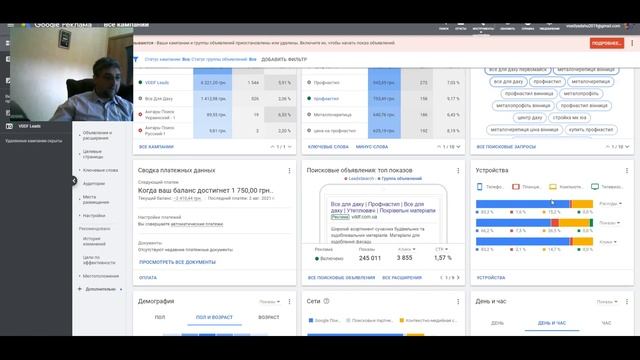Open the hamburger menu beside Google Ads logo
640x360 pixels.
point(11,25)
